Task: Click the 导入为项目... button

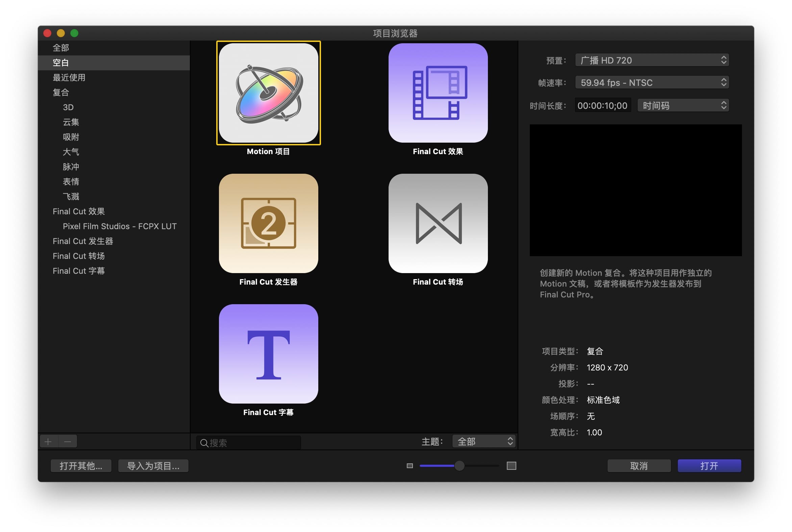Action: [x=153, y=466]
